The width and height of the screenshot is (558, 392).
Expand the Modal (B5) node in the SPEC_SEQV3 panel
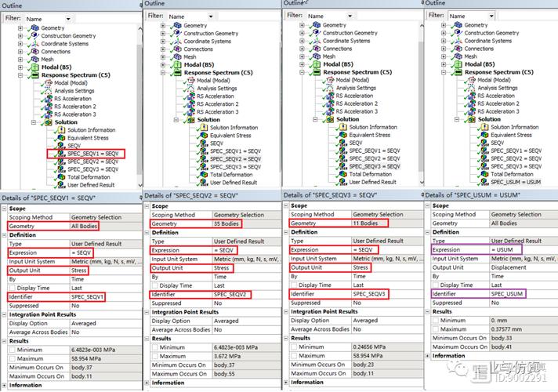coord(302,64)
